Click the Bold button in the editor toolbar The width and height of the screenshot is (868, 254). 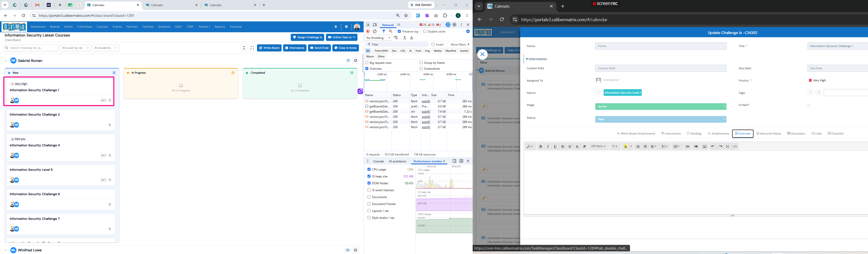pyautogui.click(x=541, y=146)
